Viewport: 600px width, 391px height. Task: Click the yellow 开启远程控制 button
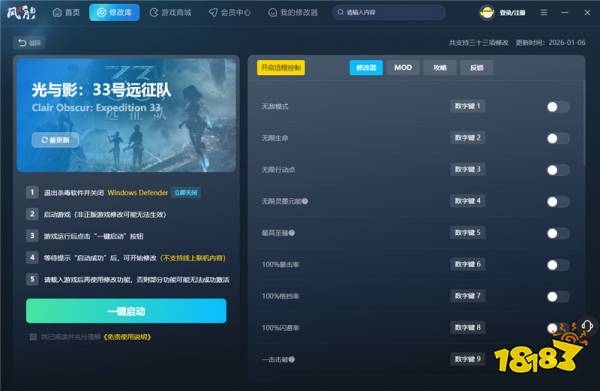(281, 68)
